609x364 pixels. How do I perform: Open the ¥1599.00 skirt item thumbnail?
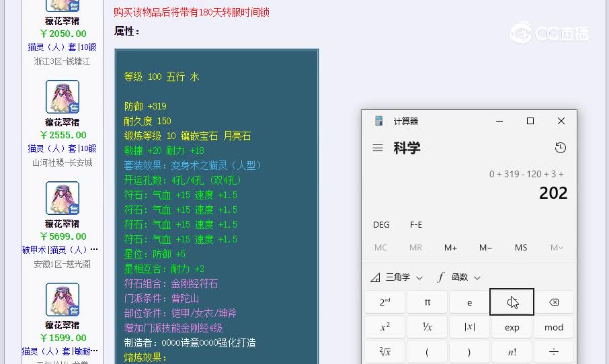pos(63,300)
